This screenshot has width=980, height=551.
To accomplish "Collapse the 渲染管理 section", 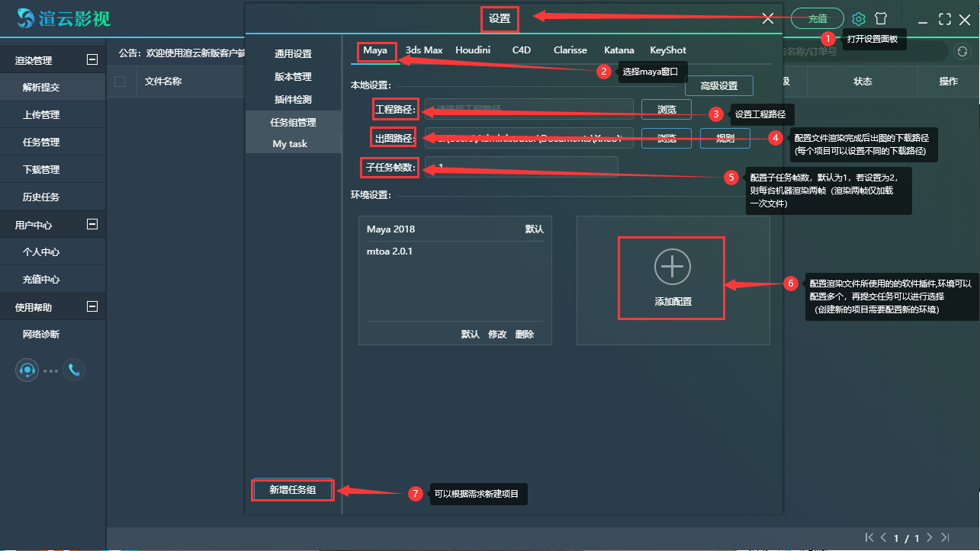I will click(x=92, y=60).
